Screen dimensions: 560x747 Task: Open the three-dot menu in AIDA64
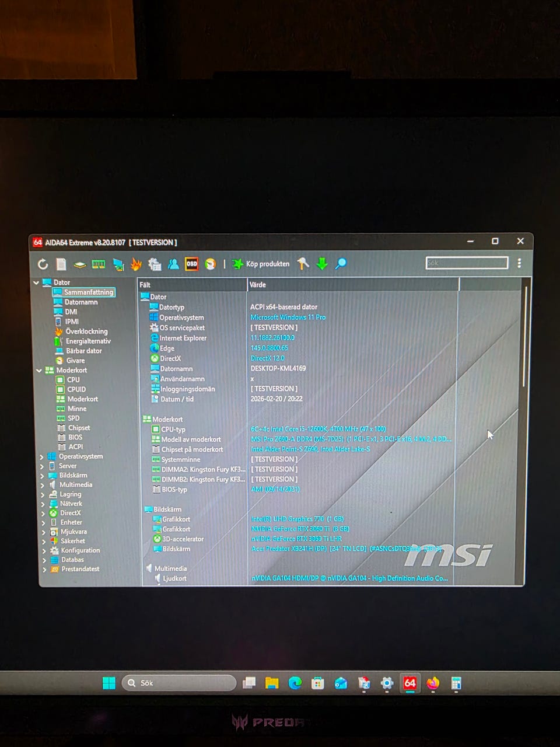pyautogui.click(x=519, y=263)
